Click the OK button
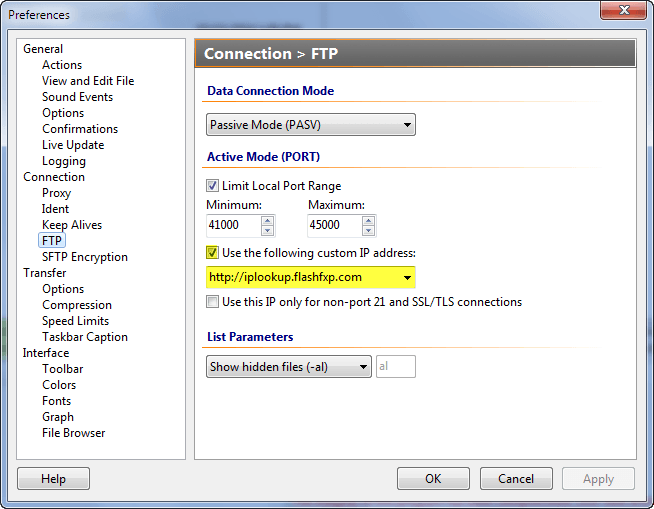654x509 pixels. pos(433,479)
